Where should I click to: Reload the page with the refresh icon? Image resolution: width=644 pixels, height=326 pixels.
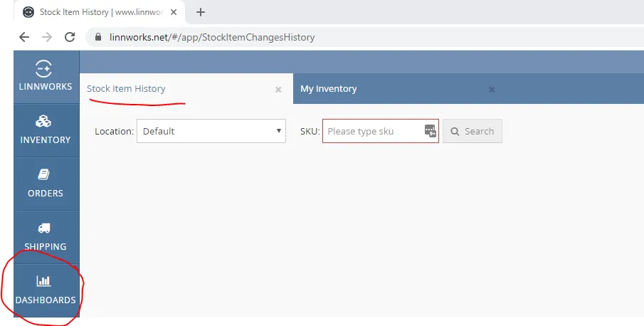70,37
